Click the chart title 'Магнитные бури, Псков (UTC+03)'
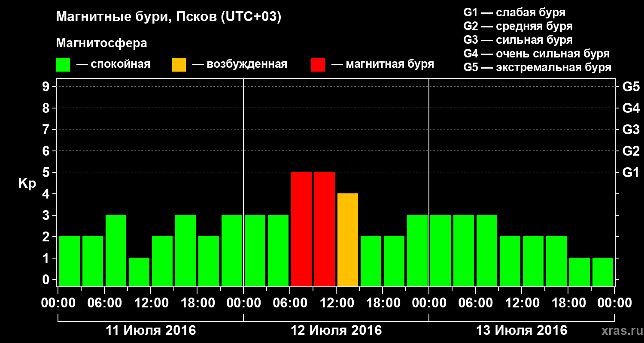 point(169,18)
